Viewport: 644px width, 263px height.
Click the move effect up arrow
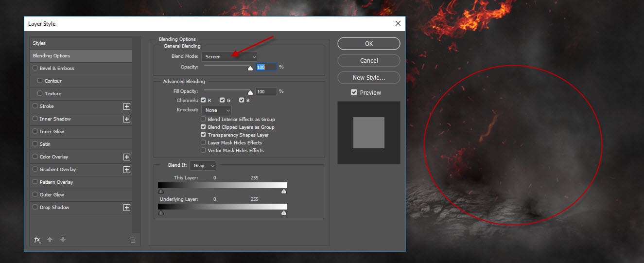click(50, 240)
